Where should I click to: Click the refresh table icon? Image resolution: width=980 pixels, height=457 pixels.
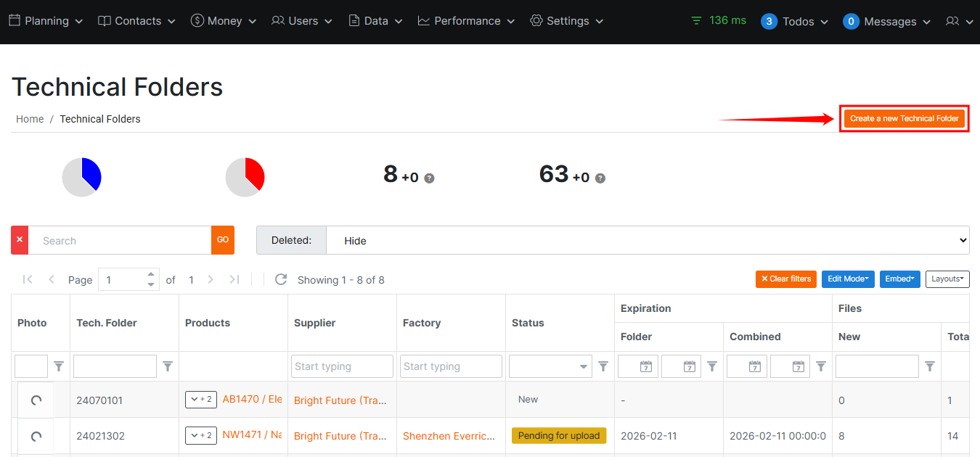[281, 280]
